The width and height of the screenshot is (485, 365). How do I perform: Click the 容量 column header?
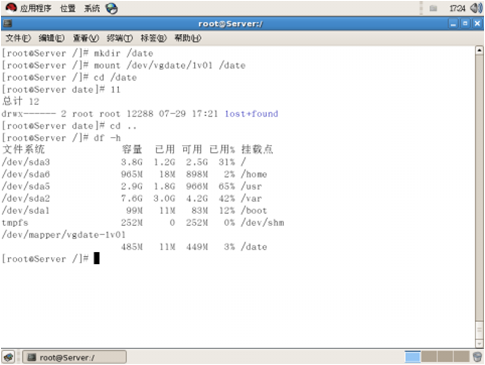(132, 149)
